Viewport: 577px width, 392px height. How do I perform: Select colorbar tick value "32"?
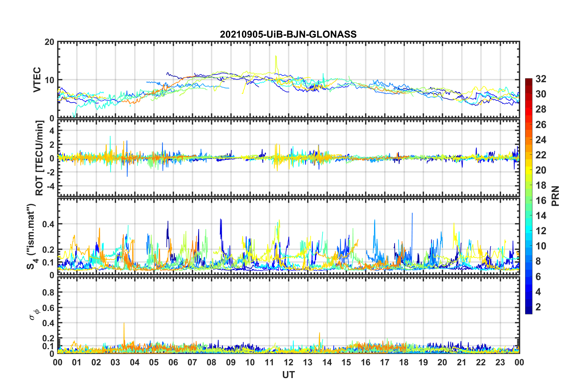click(541, 79)
